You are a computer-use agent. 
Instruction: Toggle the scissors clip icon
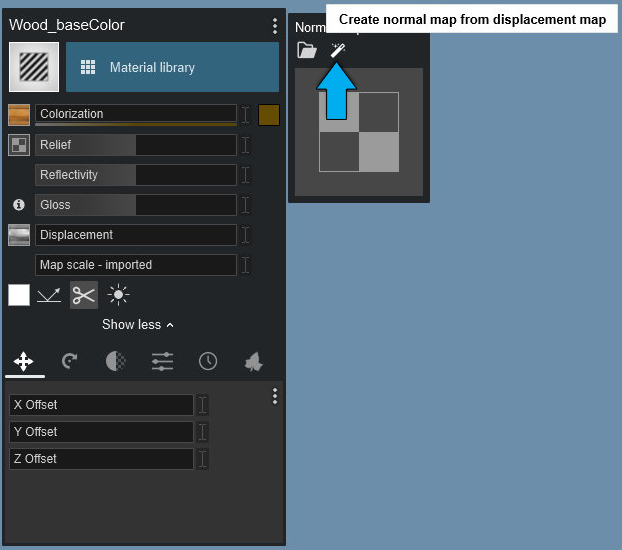(84, 295)
